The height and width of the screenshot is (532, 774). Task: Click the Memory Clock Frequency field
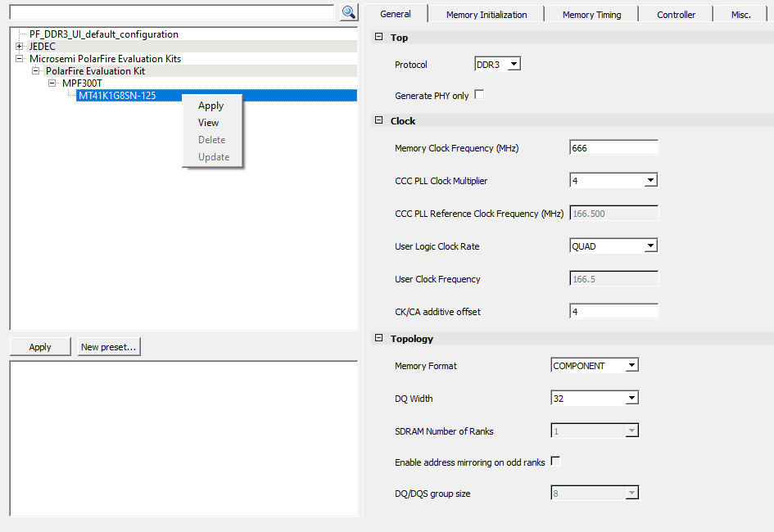[x=613, y=148]
